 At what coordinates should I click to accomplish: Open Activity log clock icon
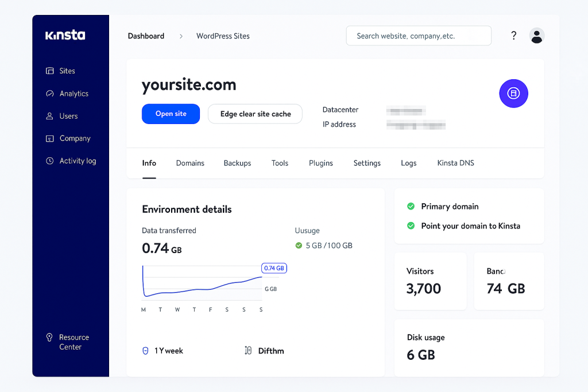(49, 161)
